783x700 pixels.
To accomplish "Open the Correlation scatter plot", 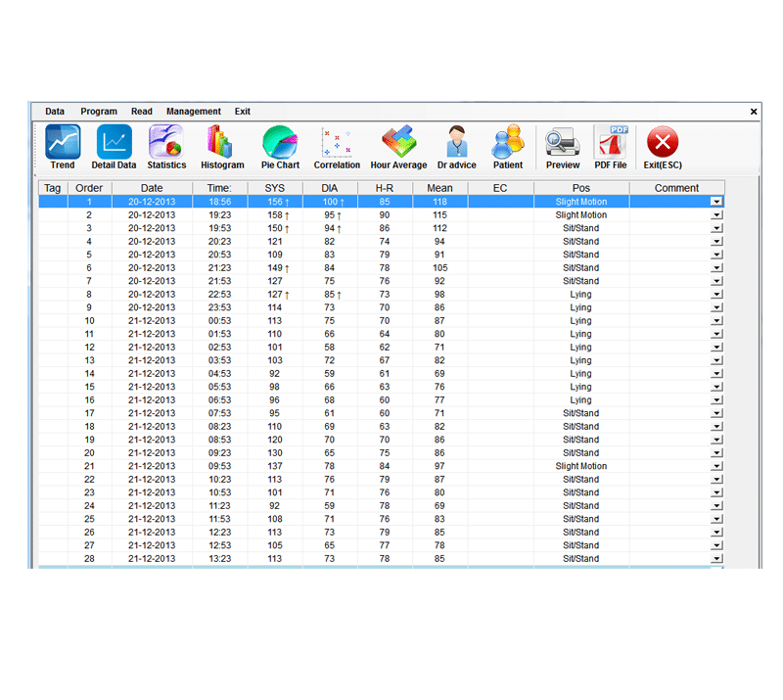I will pos(337,147).
